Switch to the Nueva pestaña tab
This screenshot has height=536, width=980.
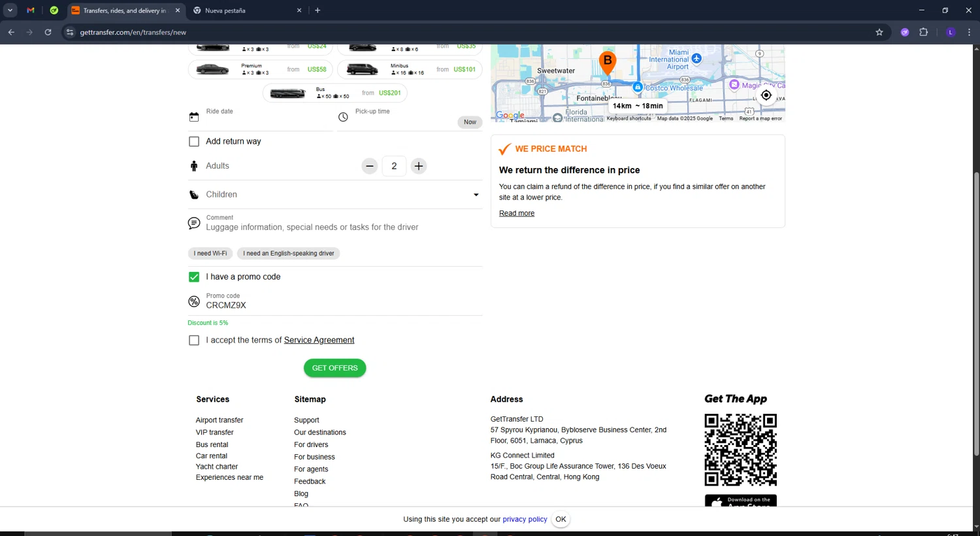[x=248, y=10]
